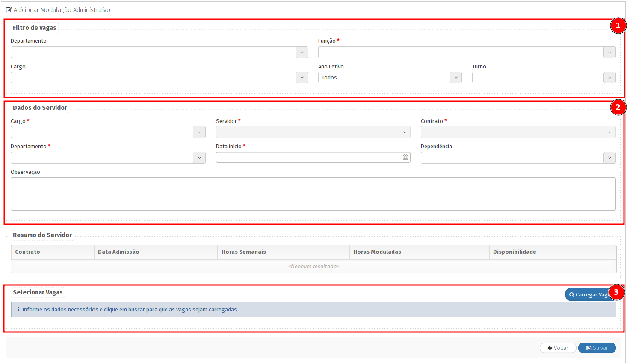Click the Salvar button
The height and width of the screenshot is (364, 627).
coord(597,348)
